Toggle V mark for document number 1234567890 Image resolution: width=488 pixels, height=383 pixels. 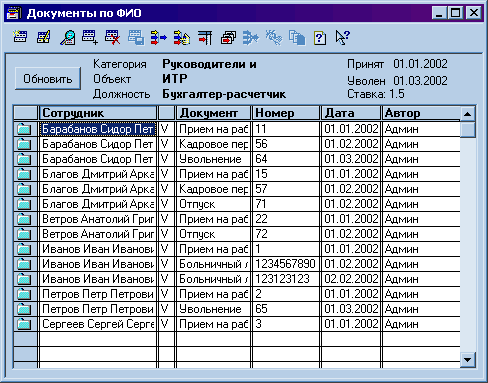click(166, 264)
